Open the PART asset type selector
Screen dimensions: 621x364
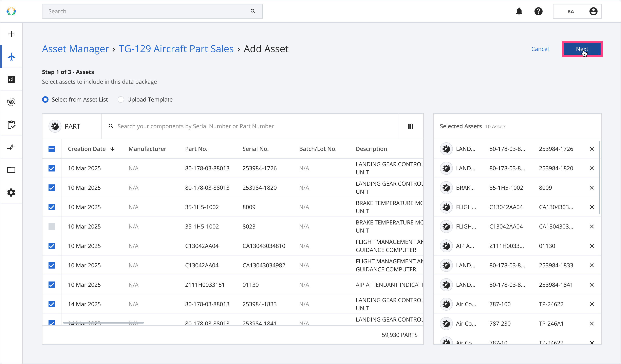72,126
